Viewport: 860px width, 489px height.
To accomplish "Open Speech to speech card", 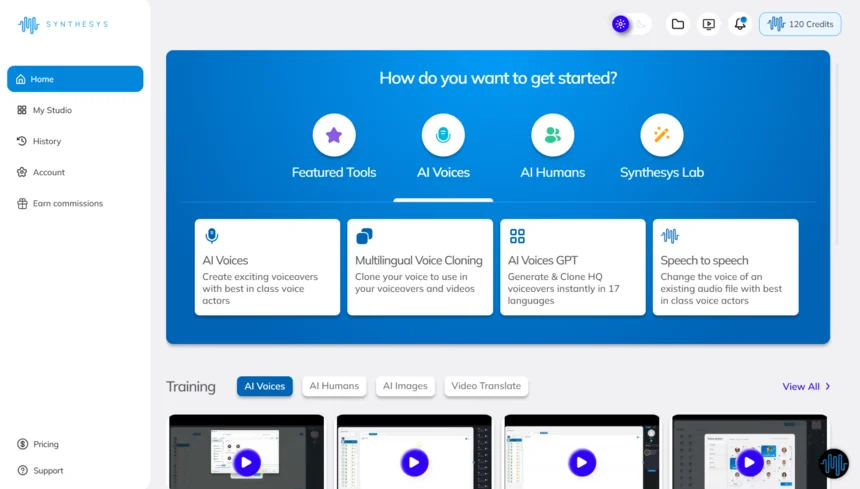I will [725, 267].
